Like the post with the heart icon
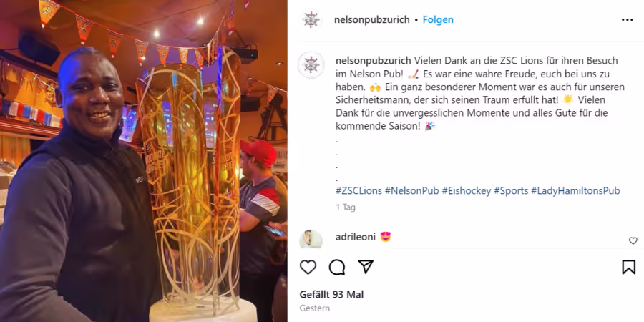644x322 pixels. pos(308,268)
